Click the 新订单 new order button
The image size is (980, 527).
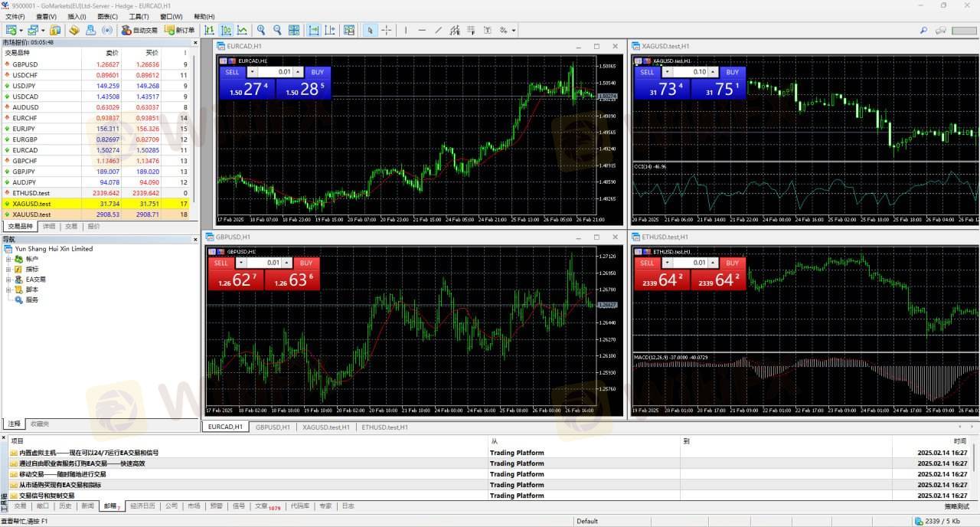click(180, 31)
